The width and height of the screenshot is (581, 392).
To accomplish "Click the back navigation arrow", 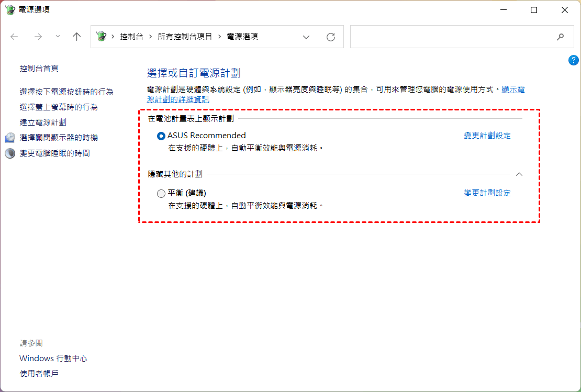I will click(x=14, y=37).
